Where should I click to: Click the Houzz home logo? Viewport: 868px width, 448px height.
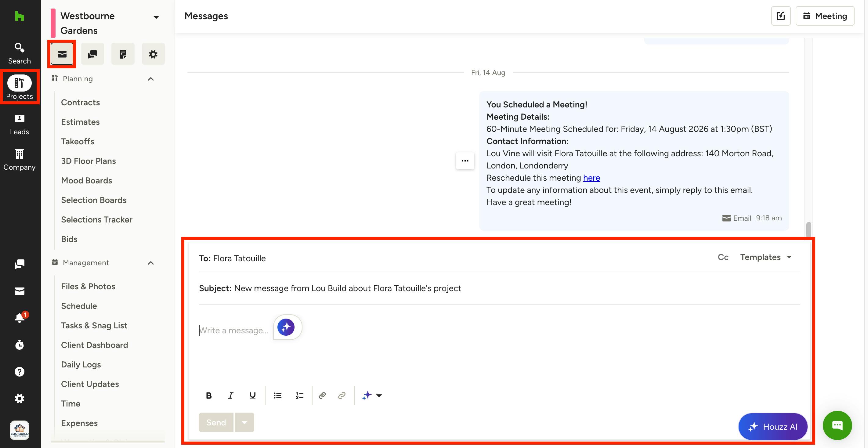[x=20, y=16]
